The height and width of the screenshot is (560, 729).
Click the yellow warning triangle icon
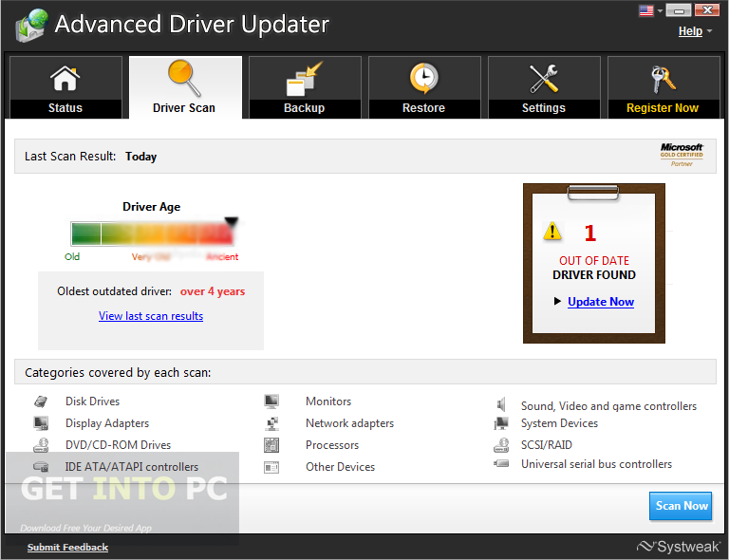tap(551, 231)
